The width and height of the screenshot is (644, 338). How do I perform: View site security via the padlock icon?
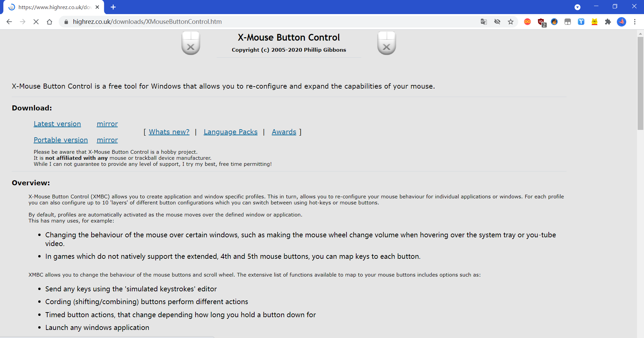point(66,21)
